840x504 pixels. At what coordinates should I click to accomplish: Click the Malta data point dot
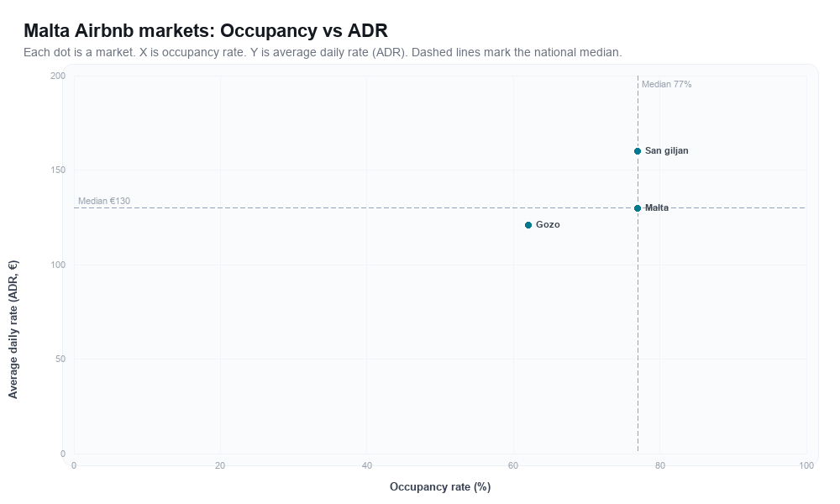click(x=638, y=207)
